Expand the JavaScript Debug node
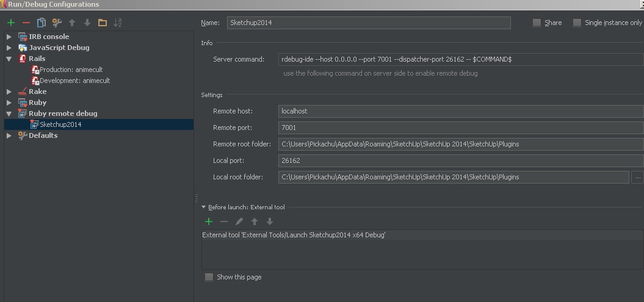 click(9, 48)
